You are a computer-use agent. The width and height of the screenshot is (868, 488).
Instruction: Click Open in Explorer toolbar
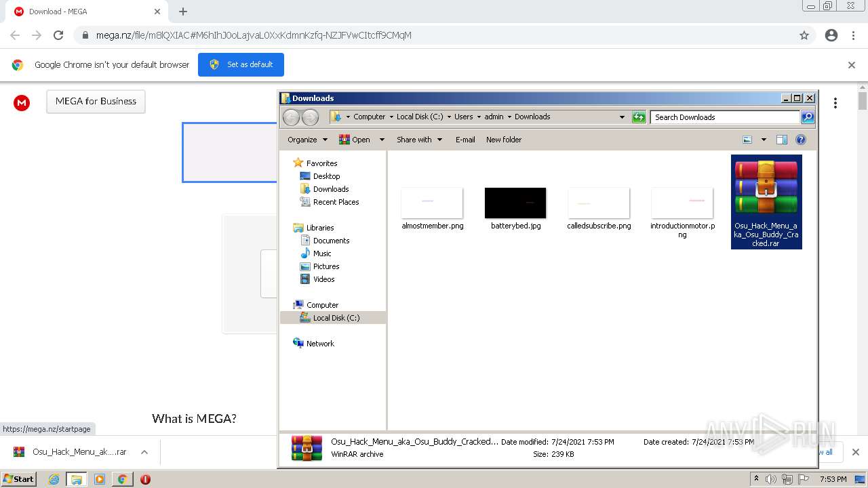coord(355,140)
